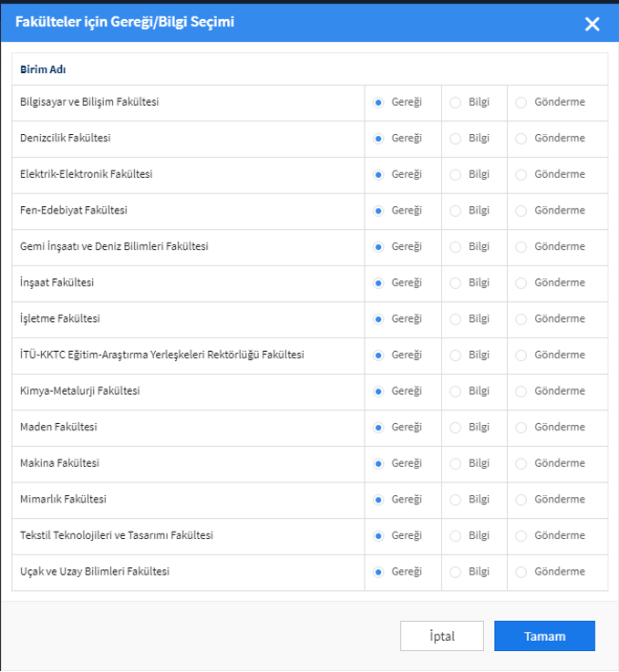The height and width of the screenshot is (672, 619).
Task: Choose Bilgi for İTÜ-KKTC Eğitim-Araştırma Yerleşkeleri
Action: click(455, 356)
